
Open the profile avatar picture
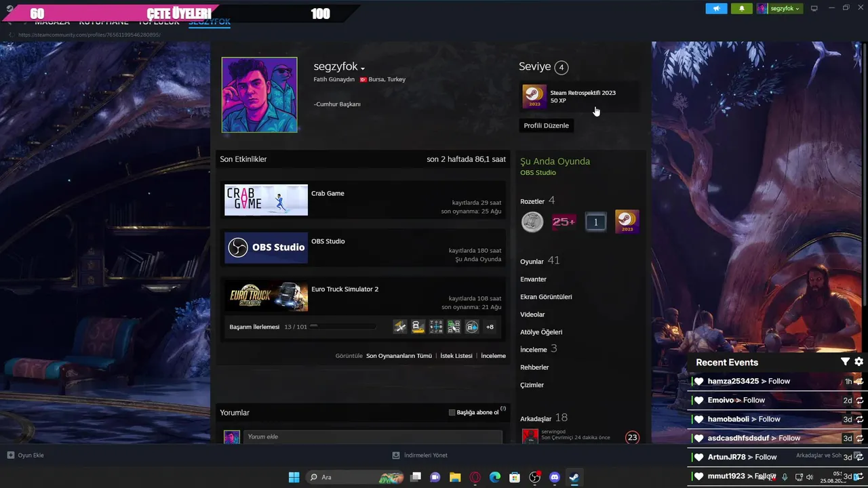tap(260, 95)
